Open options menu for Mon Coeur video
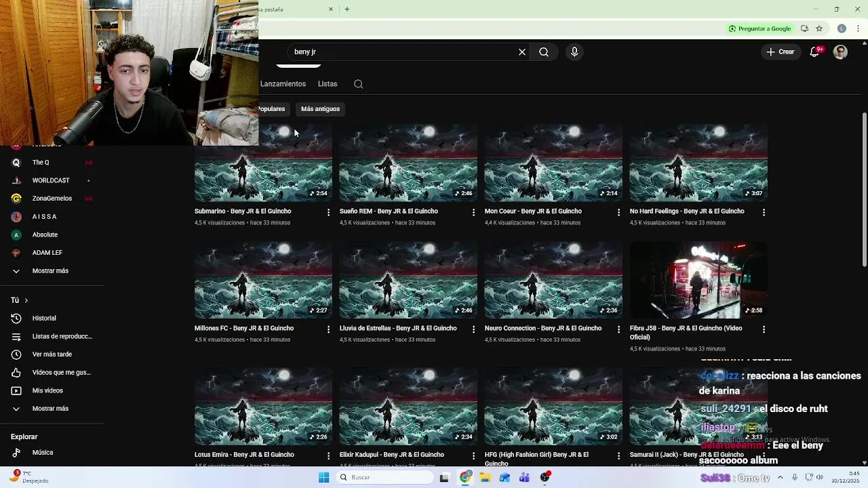This screenshot has height=488, width=868. 618,212
